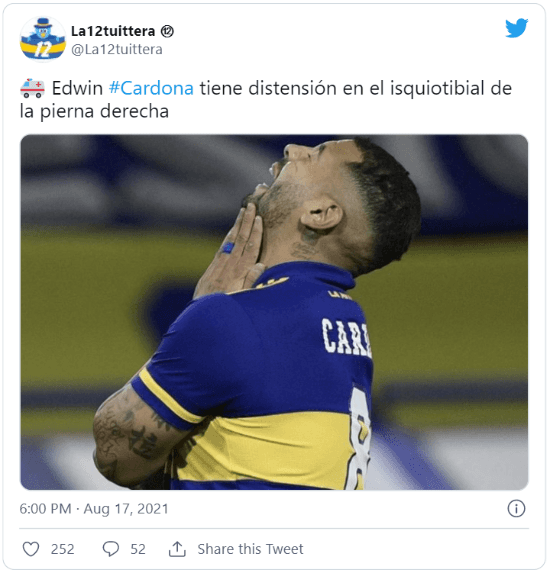Open the Cardona player photo
The image size is (550, 573).
pos(274,312)
